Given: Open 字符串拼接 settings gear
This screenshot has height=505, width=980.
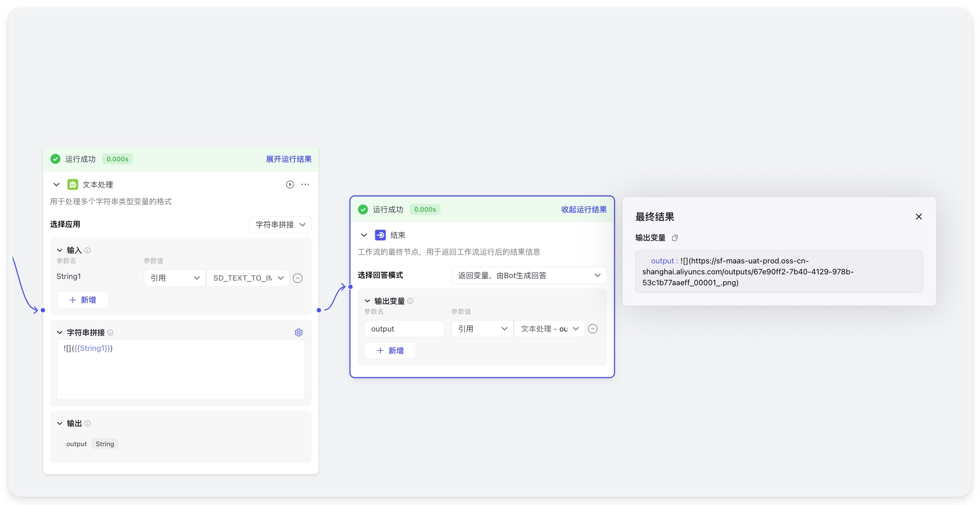Looking at the screenshot, I should click(x=299, y=332).
